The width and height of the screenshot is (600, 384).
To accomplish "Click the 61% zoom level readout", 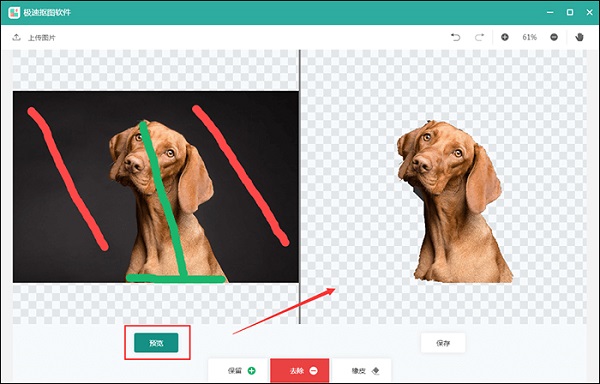I will 530,37.
